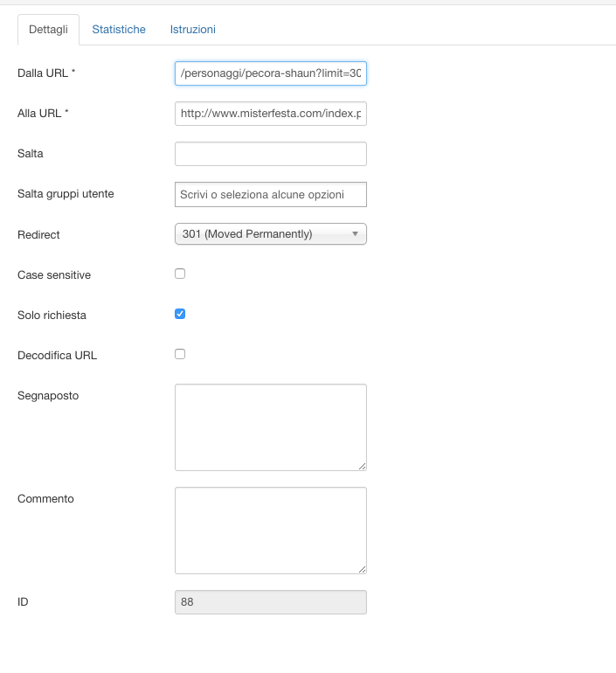Click the Redirect label text
The height and width of the screenshot is (673, 616).
pyautogui.click(x=38, y=235)
